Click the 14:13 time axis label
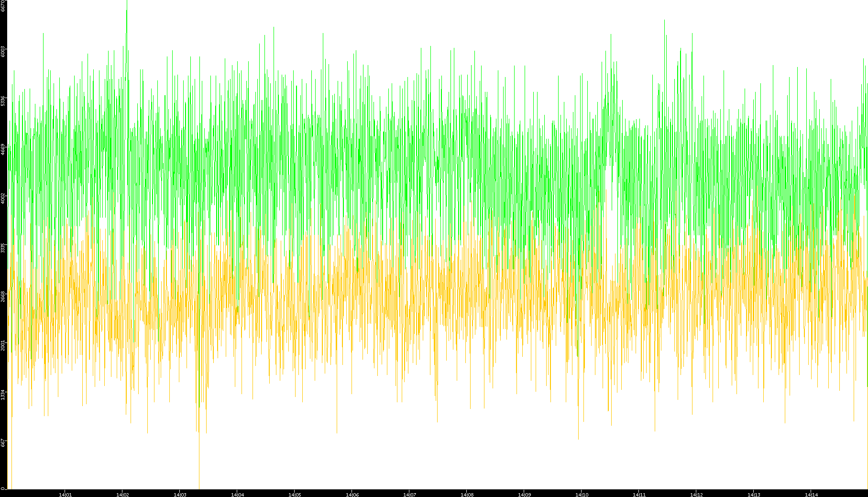The height and width of the screenshot is (497, 868). pyautogui.click(x=754, y=495)
